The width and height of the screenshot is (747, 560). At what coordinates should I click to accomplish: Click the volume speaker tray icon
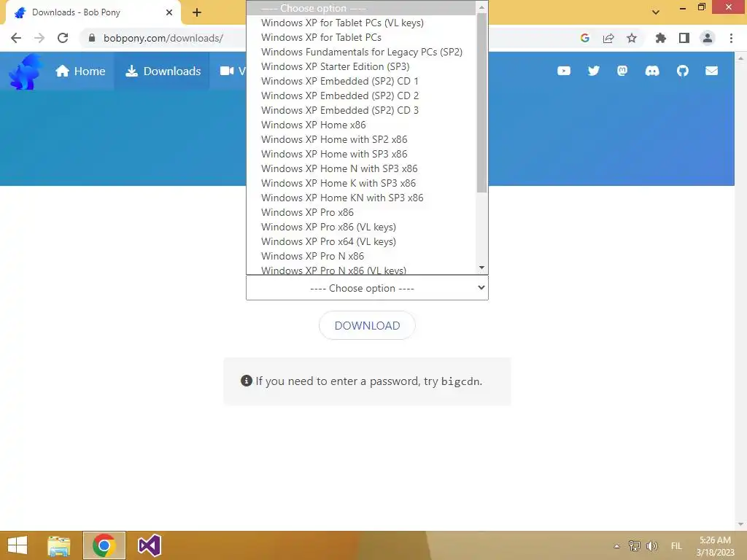point(652,545)
